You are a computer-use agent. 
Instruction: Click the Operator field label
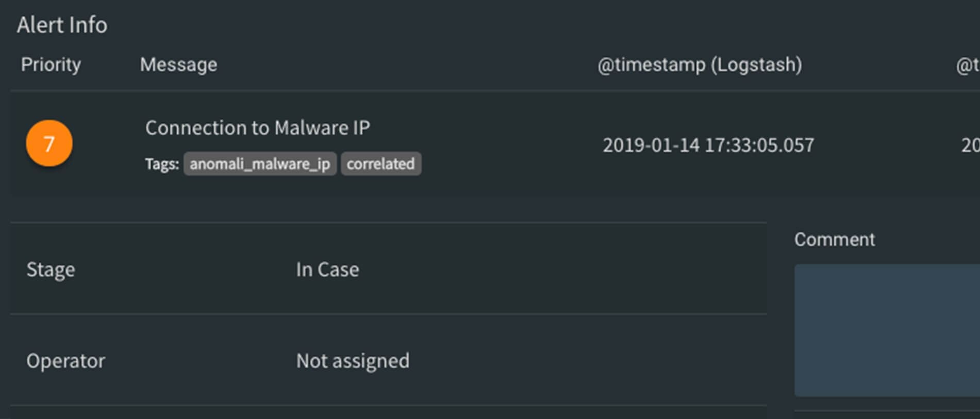pos(65,361)
